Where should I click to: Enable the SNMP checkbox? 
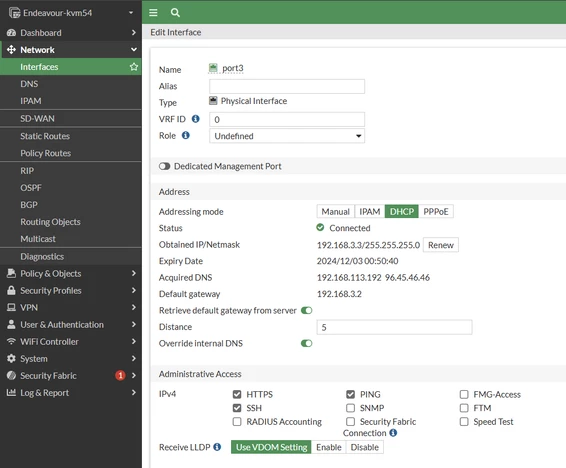pyautogui.click(x=351, y=408)
